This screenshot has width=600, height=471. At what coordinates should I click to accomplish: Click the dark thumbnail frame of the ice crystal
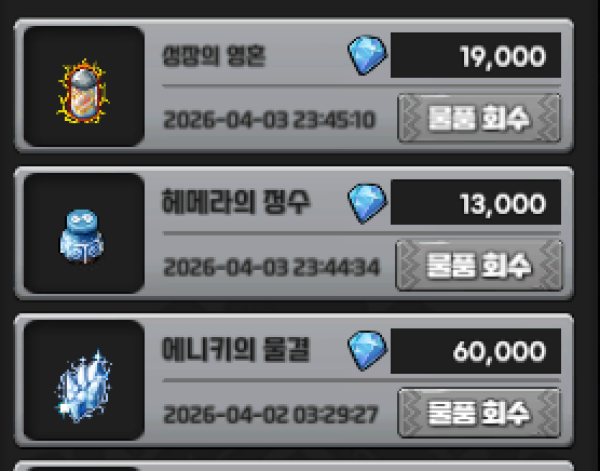84,380
